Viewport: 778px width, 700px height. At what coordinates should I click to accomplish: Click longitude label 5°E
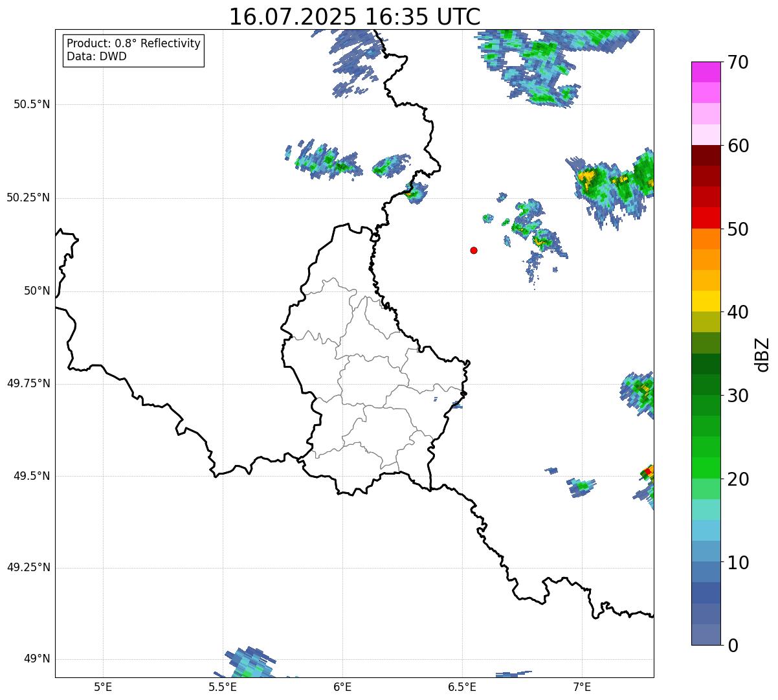[103, 687]
